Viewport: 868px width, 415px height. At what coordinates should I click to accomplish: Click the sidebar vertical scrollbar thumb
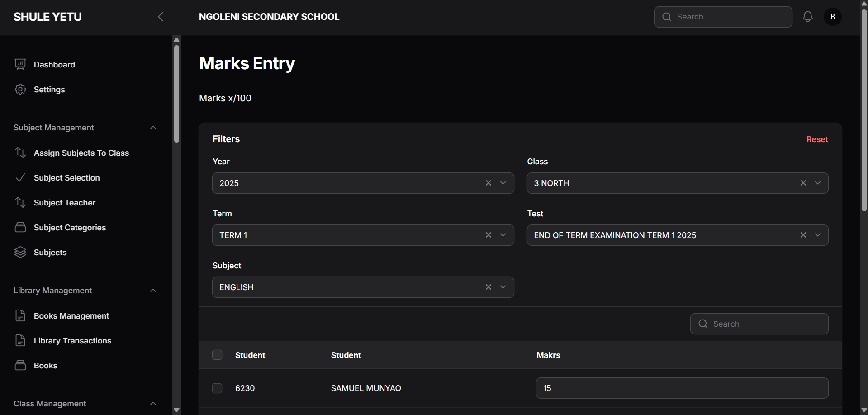click(176, 93)
